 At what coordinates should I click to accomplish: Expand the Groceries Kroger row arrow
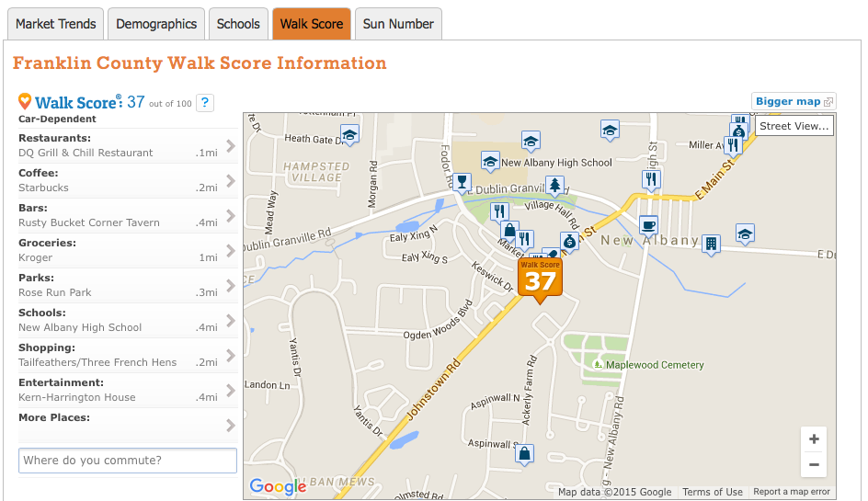(231, 251)
